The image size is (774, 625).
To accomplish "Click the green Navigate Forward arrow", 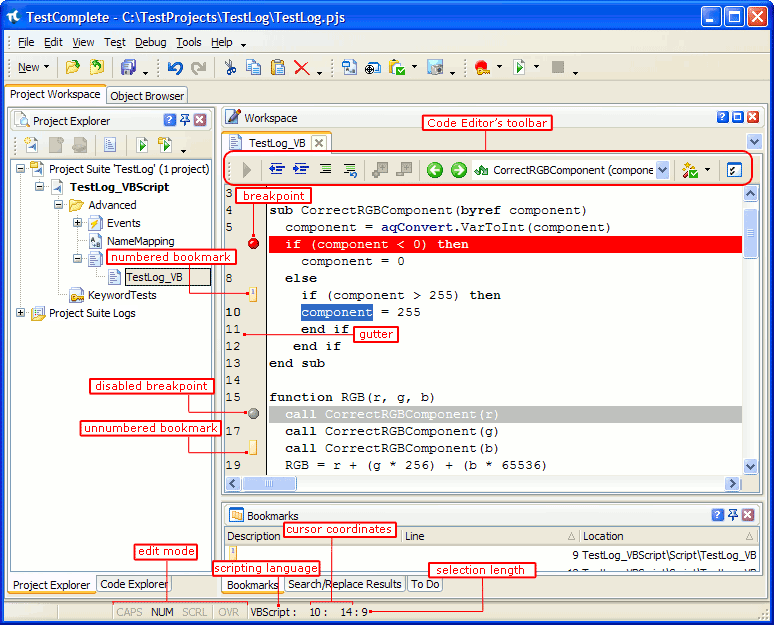I will tap(459, 170).
